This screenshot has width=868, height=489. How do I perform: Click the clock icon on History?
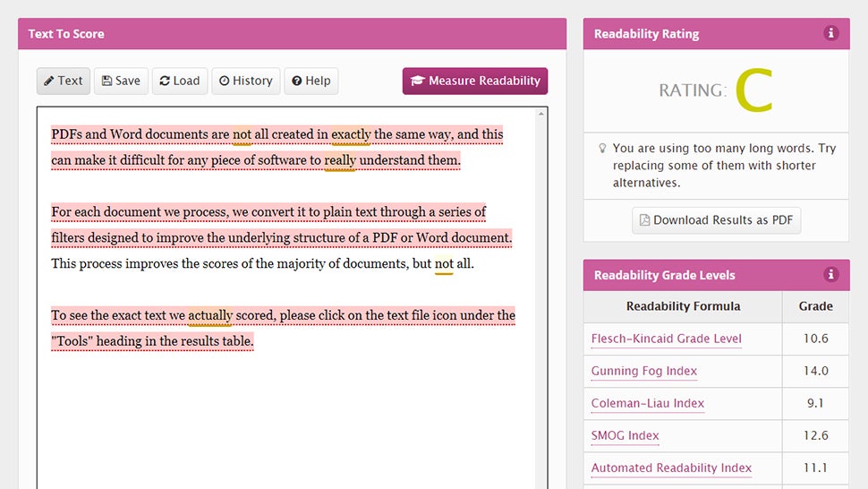[225, 81]
